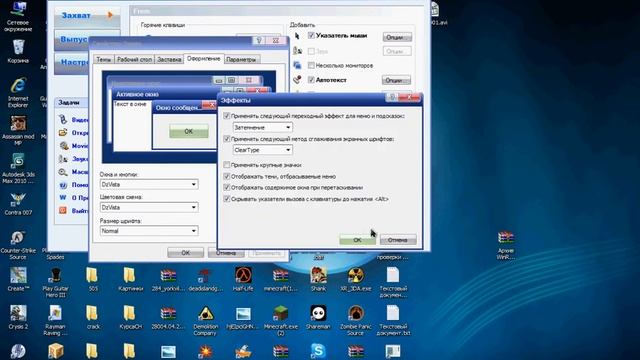The image size is (640, 360).
Task: Select the minecraft(1... WinRAR archive icon
Action: tap(280, 280)
